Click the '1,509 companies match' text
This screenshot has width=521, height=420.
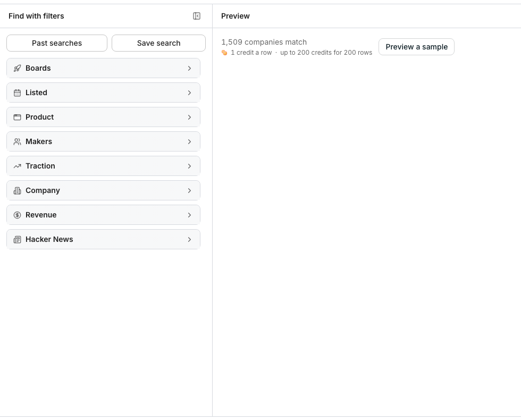coord(264,42)
